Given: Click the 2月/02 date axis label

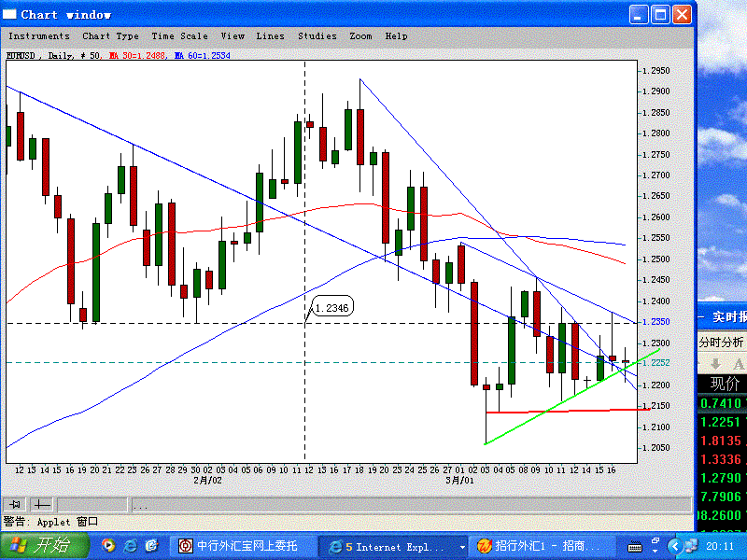Looking at the screenshot, I should [x=207, y=481].
